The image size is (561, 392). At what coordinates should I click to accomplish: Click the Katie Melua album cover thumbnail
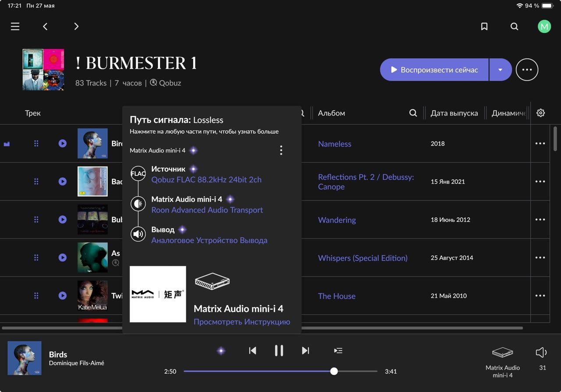pos(92,296)
